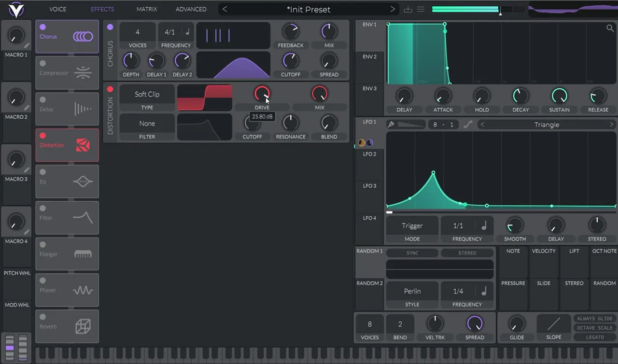Click the Macro 3 edit pencil icon
618x364 pixels.
point(28,170)
